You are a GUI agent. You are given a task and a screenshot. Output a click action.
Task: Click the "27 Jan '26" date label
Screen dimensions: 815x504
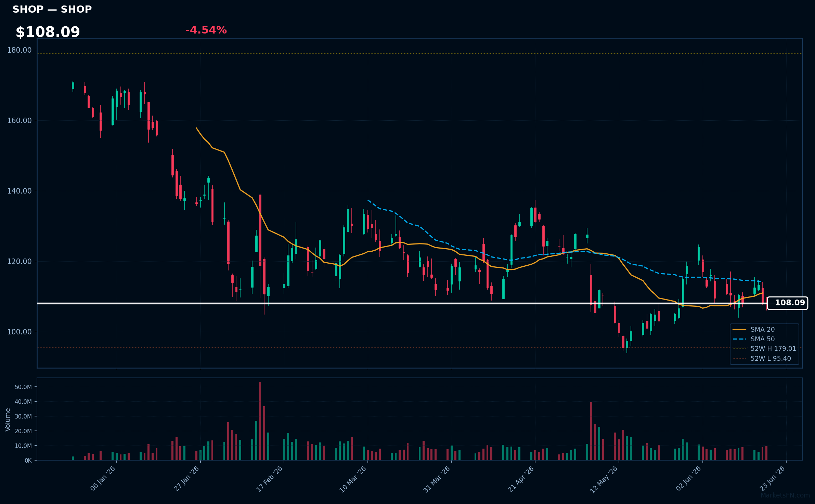click(x=187, y=478)
